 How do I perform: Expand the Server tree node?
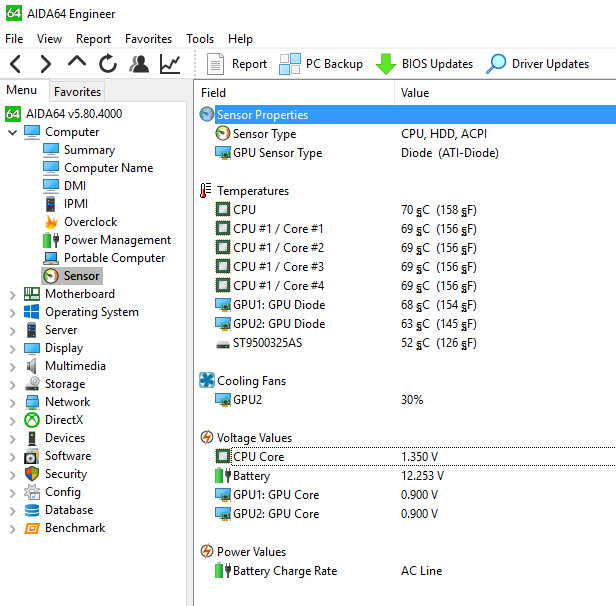[x=13, y=331]
